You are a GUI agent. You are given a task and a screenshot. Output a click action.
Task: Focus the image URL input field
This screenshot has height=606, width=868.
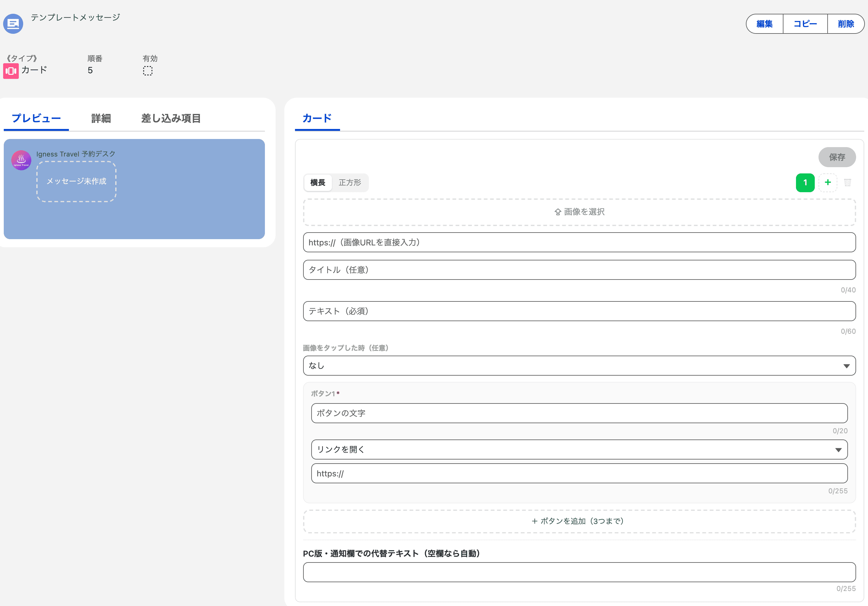pos(579,242)
